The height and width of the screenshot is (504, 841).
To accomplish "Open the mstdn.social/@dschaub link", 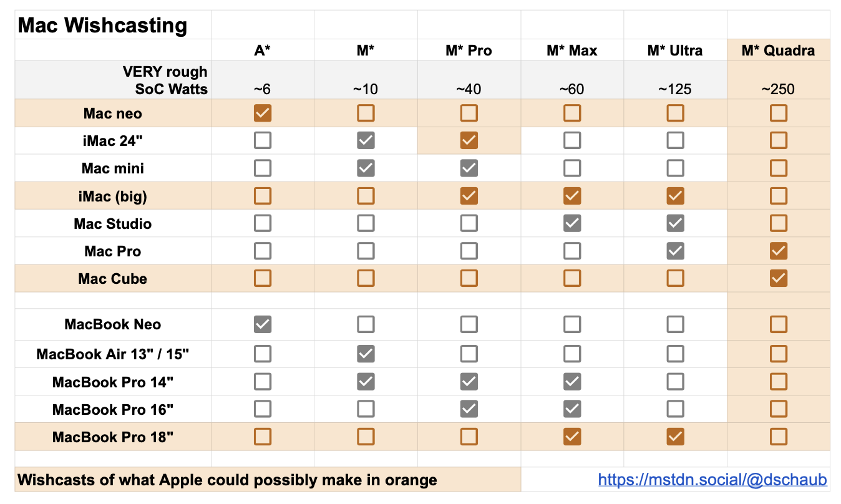I will 712,480.
